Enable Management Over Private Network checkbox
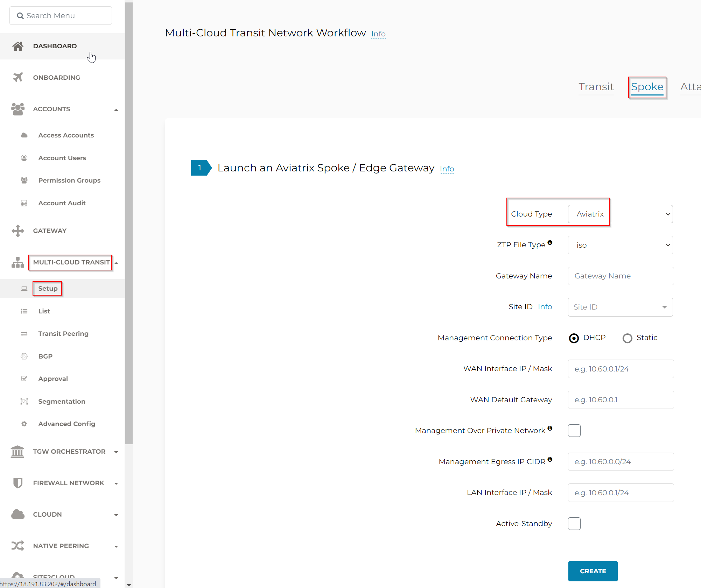 [574, 431]
